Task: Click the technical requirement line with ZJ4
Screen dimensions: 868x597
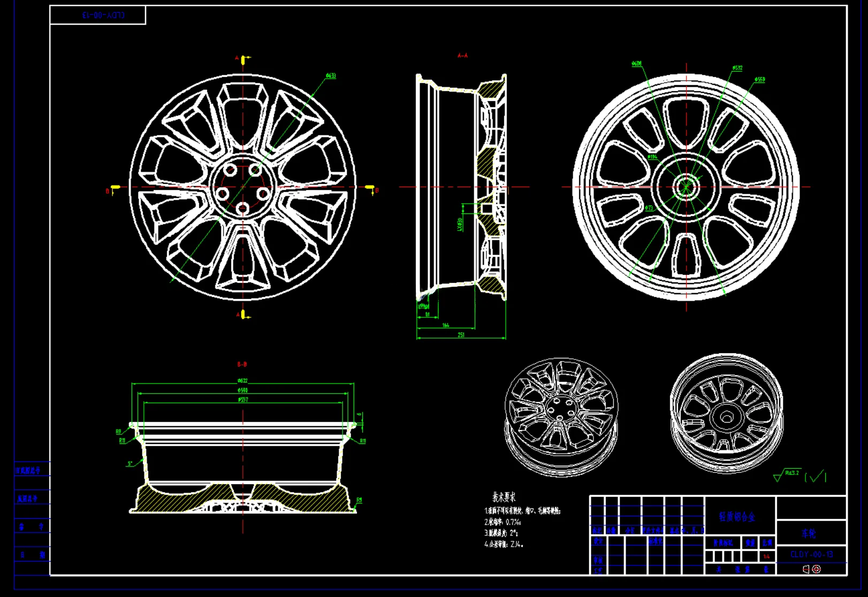Action: coord(504,545)
